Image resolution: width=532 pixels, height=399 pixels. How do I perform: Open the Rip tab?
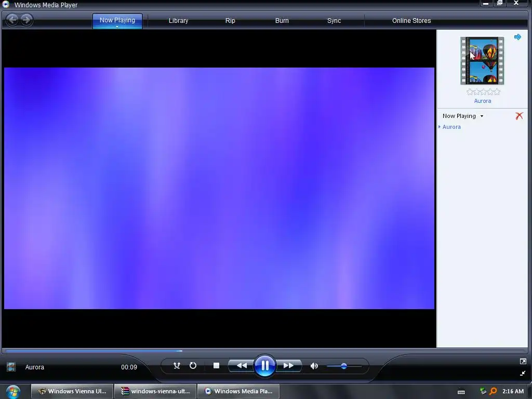tap(230, 21)
